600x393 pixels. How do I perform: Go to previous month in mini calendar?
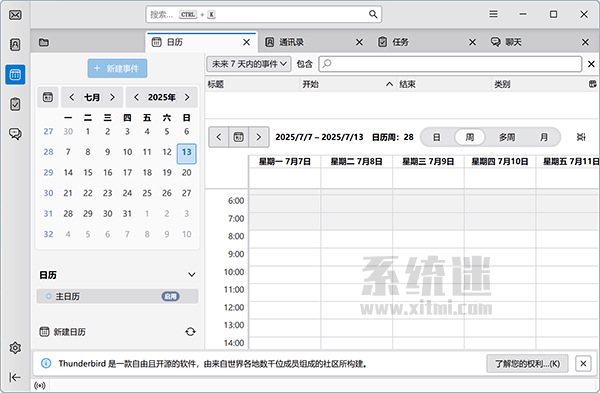click(72, 97)
